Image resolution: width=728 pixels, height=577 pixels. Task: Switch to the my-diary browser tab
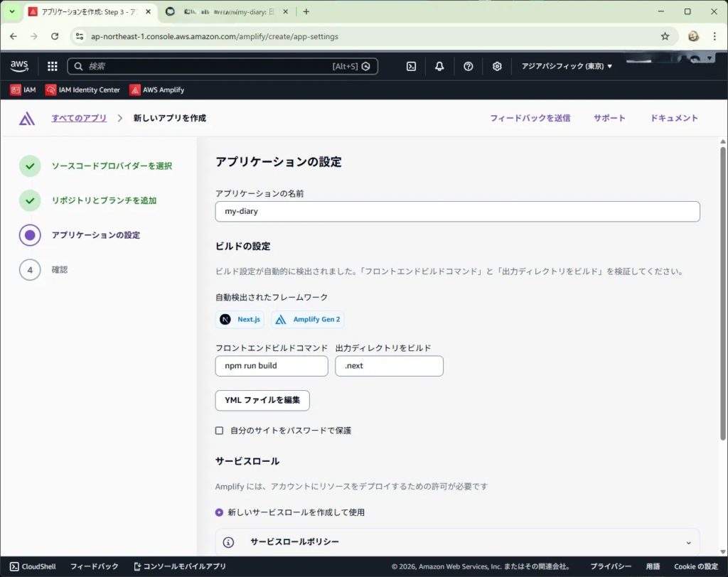226,11
